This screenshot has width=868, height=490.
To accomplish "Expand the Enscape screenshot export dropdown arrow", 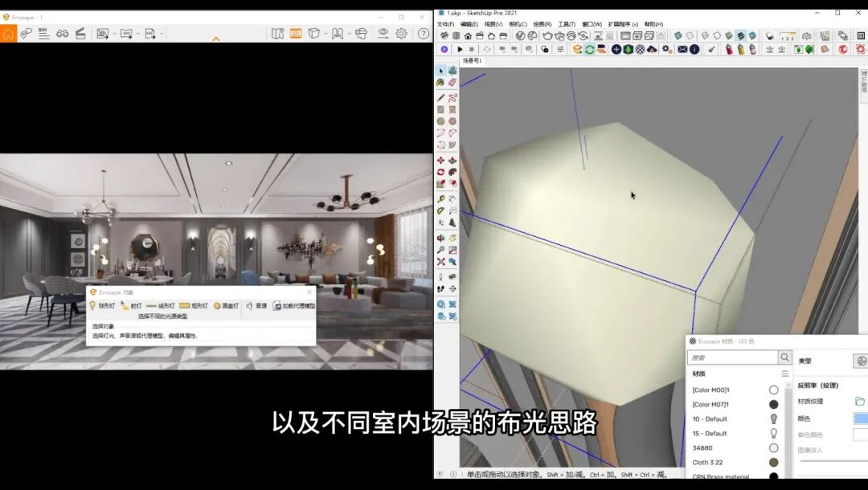I will (x=114, y=34).
